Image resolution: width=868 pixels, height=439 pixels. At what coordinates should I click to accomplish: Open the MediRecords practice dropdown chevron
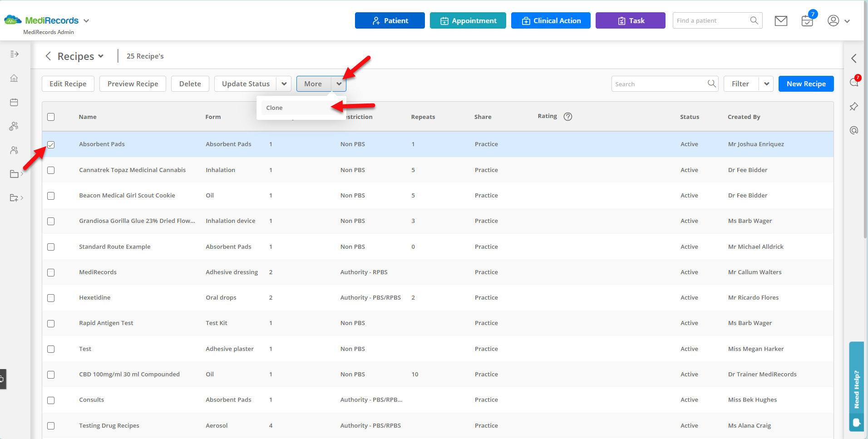pos(86,21)
